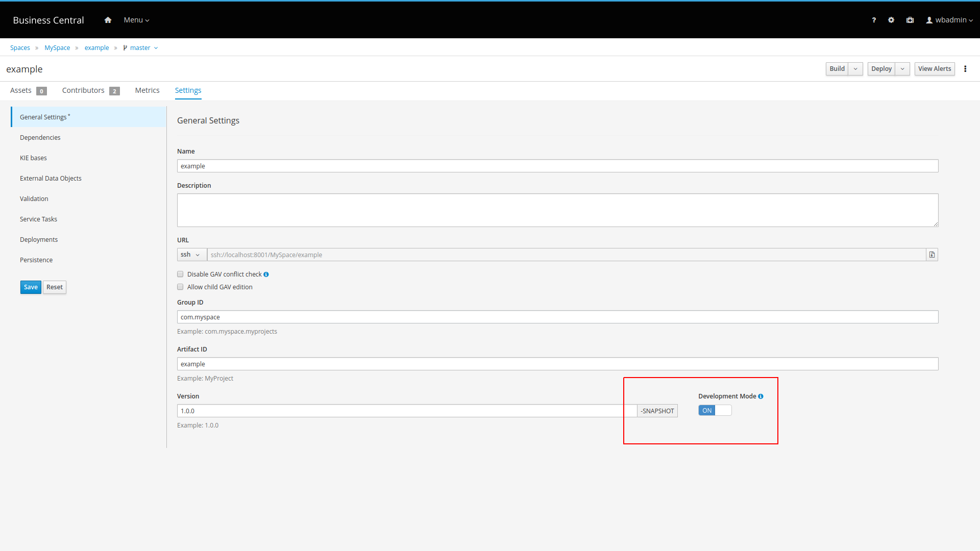This screenshot has width=980, height=551.
Task: Expand the Build dropdown arrow
Action: (855, 69)
